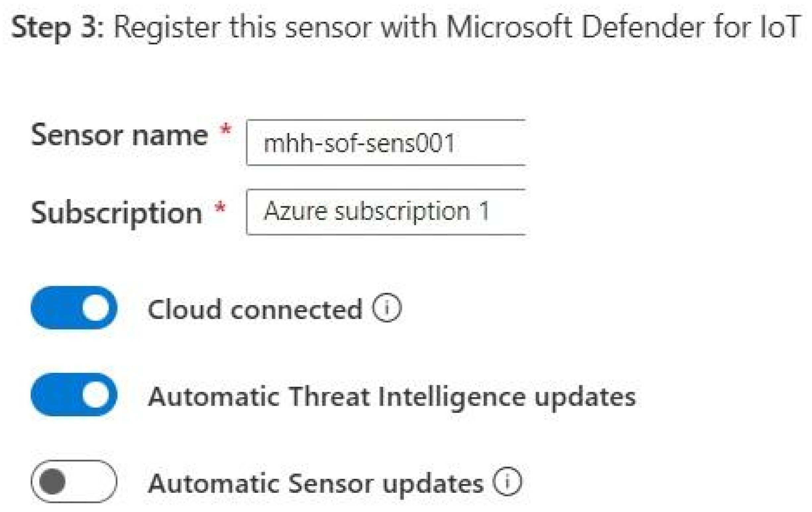The height and width of the screenshot is (512, 812).
Task: Click the gray knob of Sensor updates switch
Action: [x=52, y=481]
